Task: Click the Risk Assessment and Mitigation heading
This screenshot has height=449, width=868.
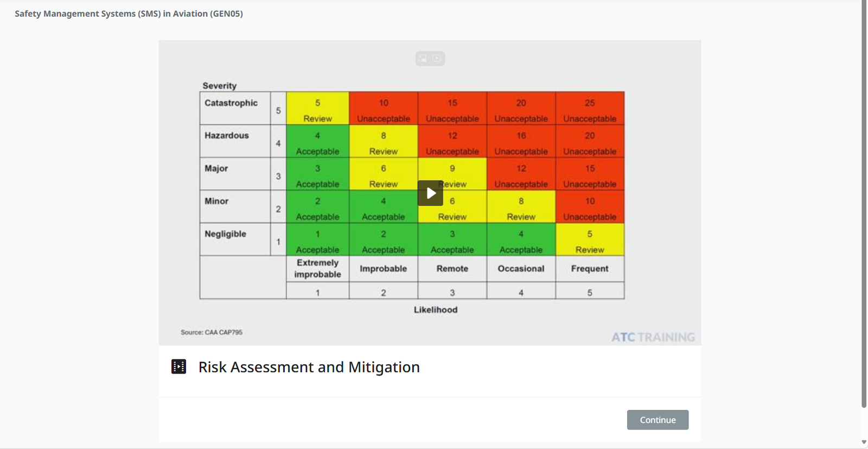Action: coord(309,367)
